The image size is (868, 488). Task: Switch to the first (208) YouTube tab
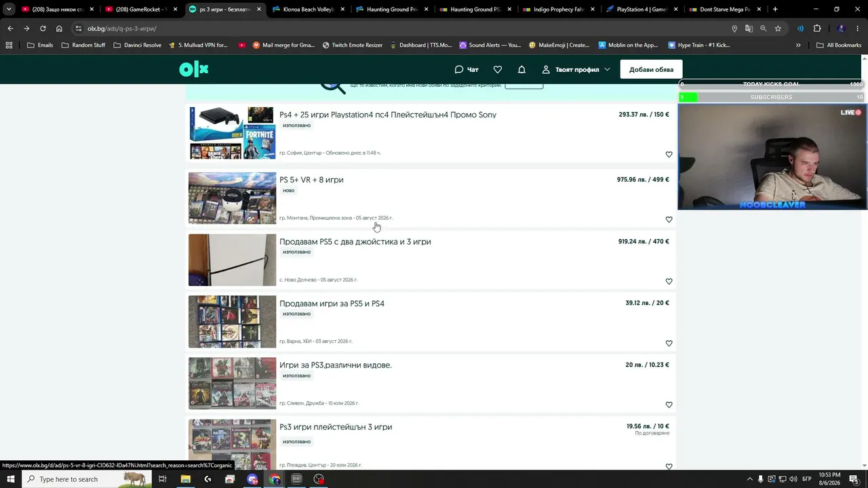tap(58, 9)
